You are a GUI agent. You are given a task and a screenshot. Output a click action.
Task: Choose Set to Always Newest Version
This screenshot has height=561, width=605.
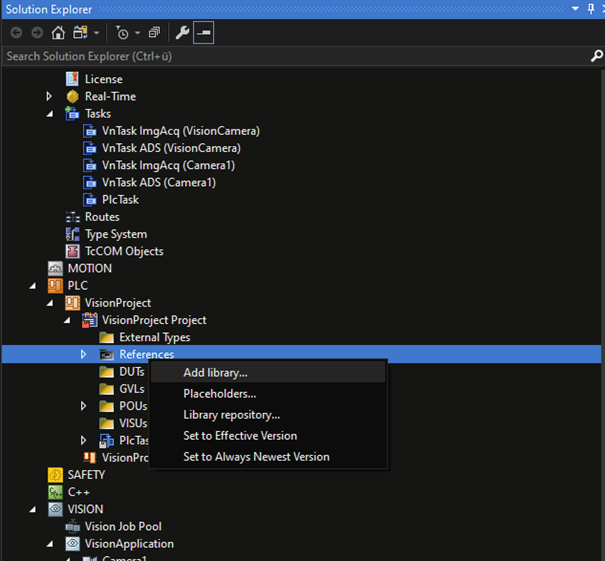[x=268, y=457]
